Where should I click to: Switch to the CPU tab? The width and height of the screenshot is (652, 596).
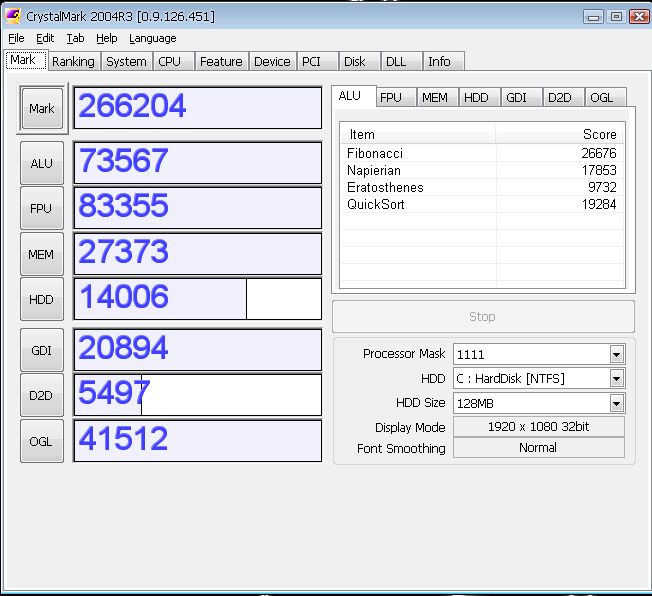pos(173,62)
